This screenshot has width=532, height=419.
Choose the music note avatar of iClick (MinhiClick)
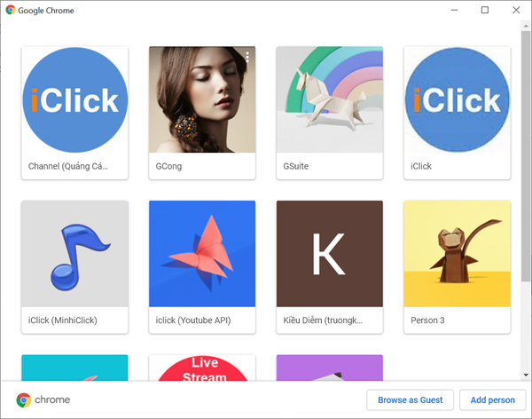click(74, 254)
